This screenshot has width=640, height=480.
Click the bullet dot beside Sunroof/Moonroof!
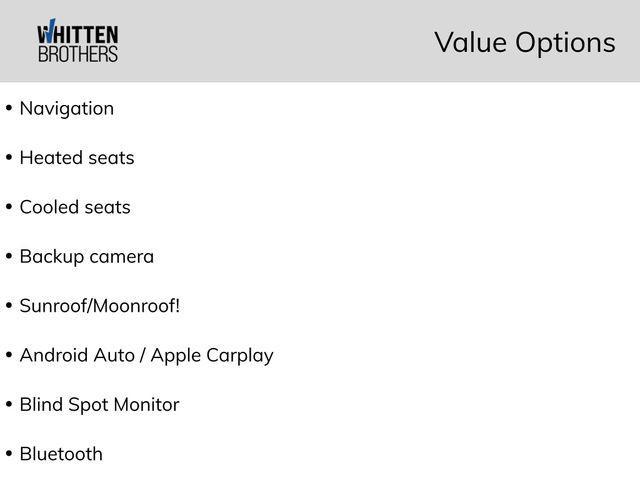pos(8,306)
